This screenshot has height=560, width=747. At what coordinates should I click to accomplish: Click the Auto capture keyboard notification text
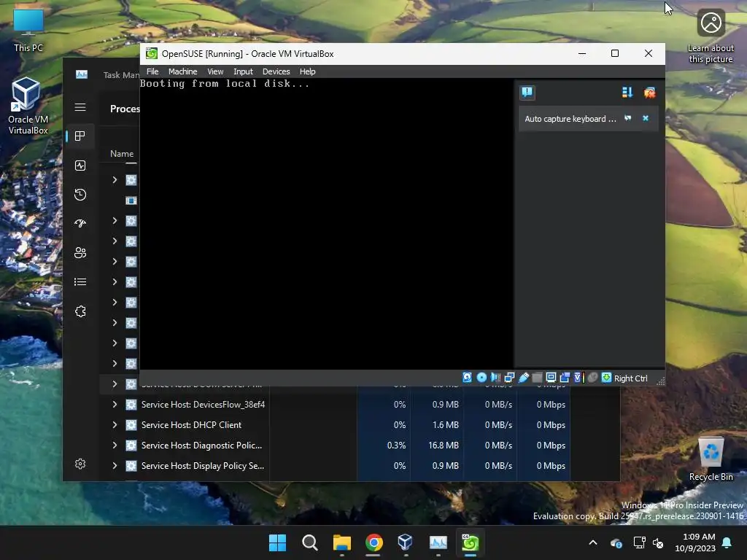pyautogui.click(x=570, y=119)
